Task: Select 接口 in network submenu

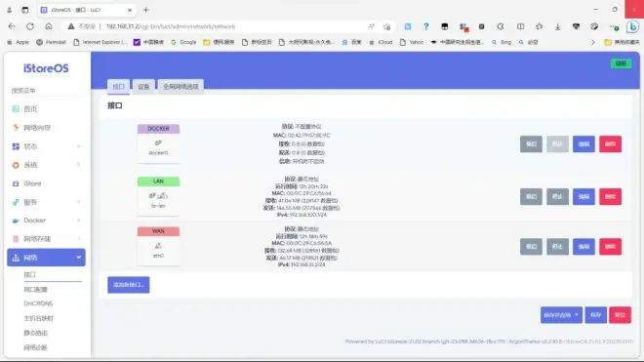Action: tap(29, 274)
